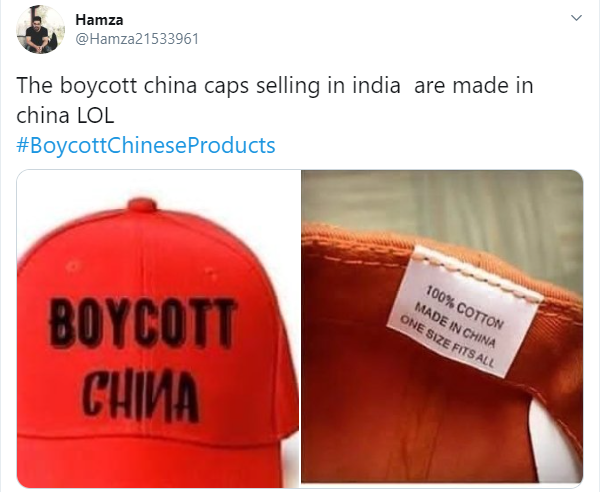The image size is (602, 492).
Task: Click the ONE SIZE FITS ALL line
Action: 447,341
